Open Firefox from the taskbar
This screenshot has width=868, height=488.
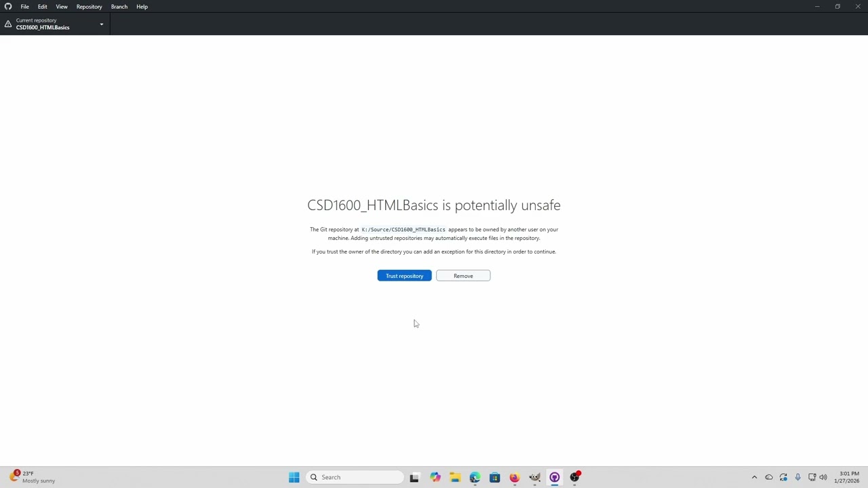515,477
